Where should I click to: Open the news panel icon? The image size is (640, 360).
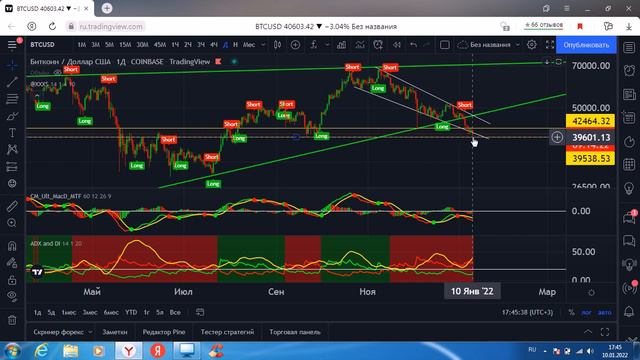pos(629,94)
